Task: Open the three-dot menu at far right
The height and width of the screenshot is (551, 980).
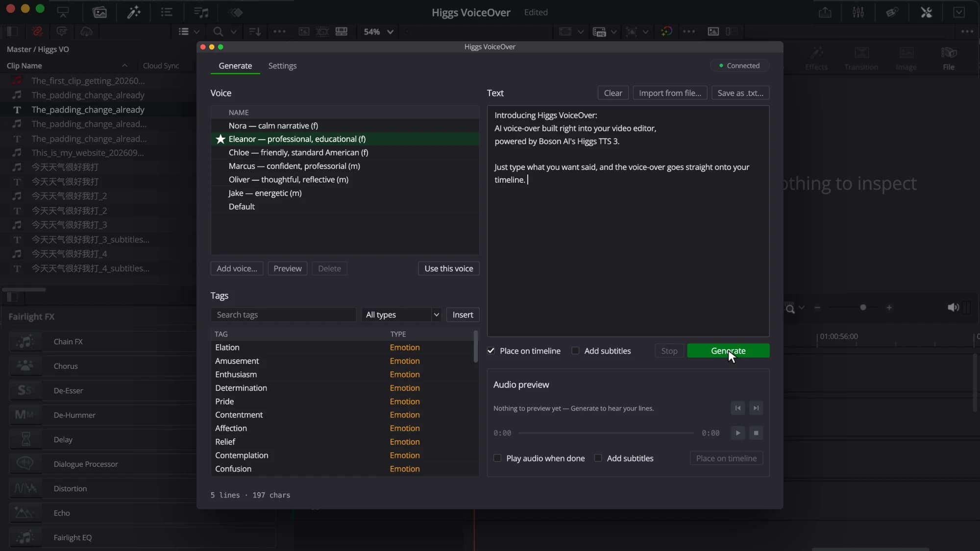Action: coord(967,31)
